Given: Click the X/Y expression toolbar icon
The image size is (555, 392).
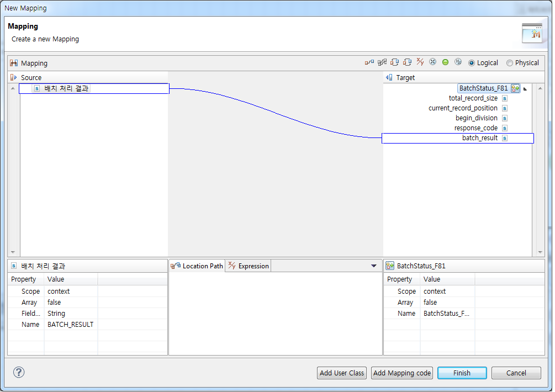Looking at the screenshot, I should tap(420, 62).
